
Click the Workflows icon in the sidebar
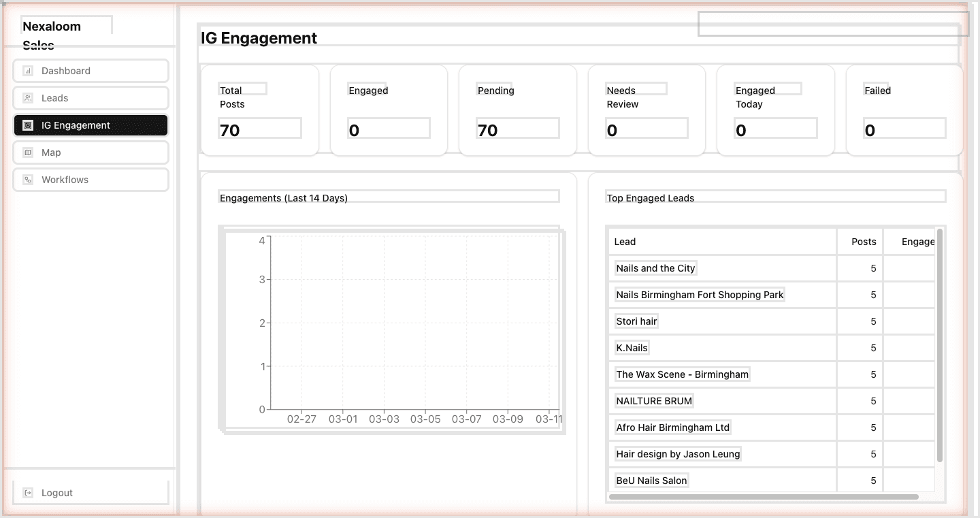(x=27, y=179)
